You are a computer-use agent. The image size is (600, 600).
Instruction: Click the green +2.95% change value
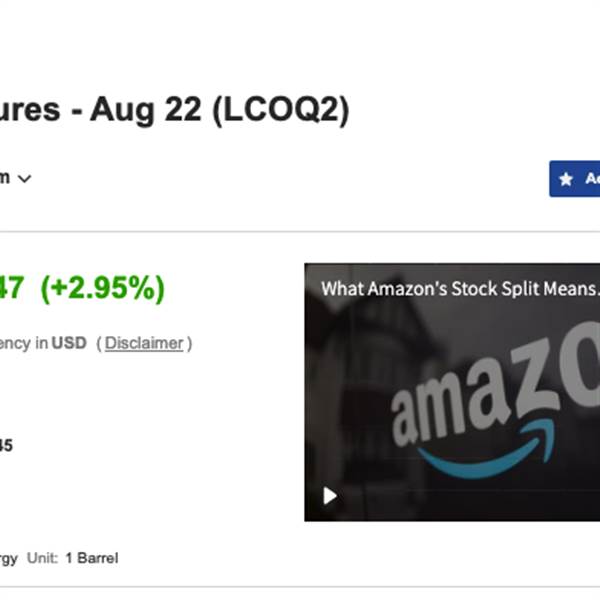(x=102, y=288)
